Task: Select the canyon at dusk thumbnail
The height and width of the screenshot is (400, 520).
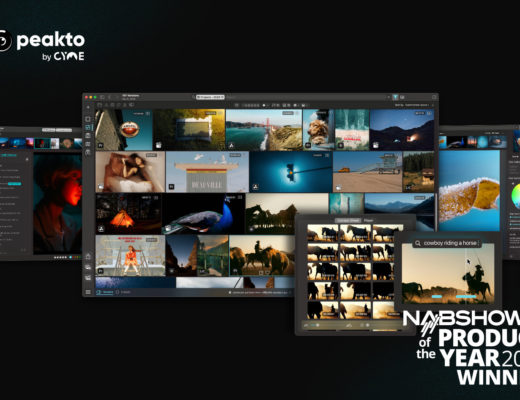Action: tap(181, 255)
